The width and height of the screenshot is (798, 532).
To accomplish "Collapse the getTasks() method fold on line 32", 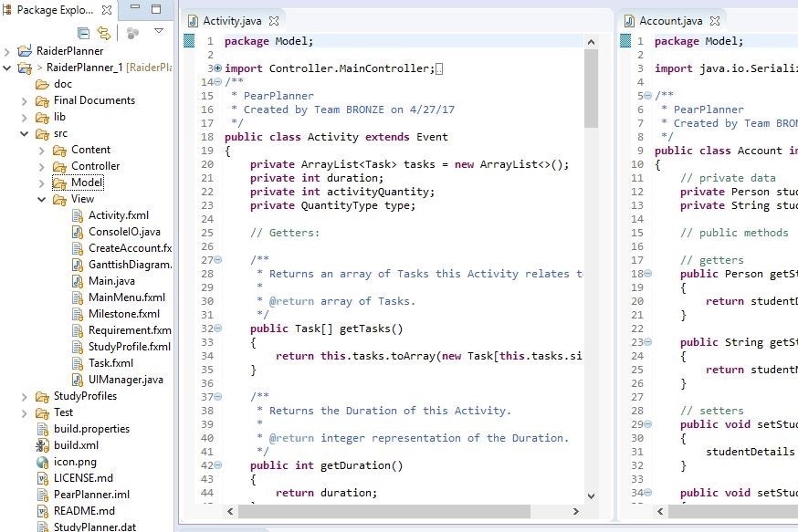I will click(217, 329).
